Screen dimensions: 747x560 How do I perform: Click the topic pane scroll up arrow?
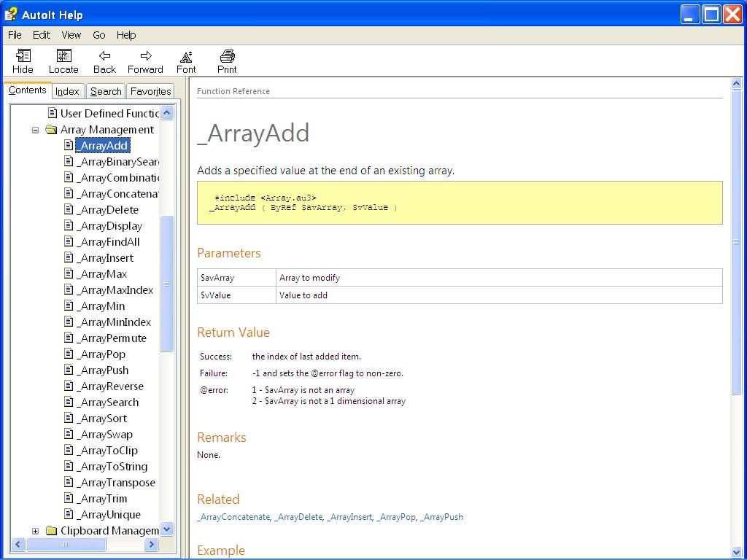736,84
